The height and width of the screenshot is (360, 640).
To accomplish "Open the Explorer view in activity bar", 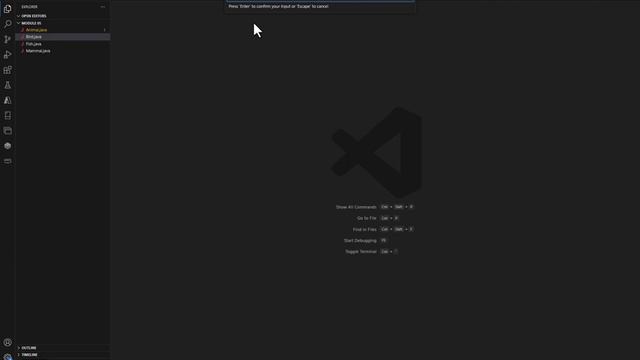I will [7, 9].
